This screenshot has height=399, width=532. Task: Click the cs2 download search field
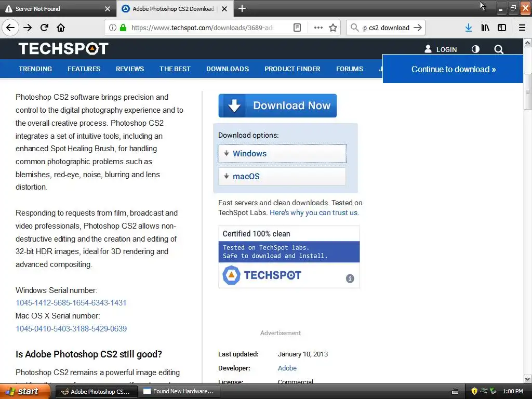[386, 28]
